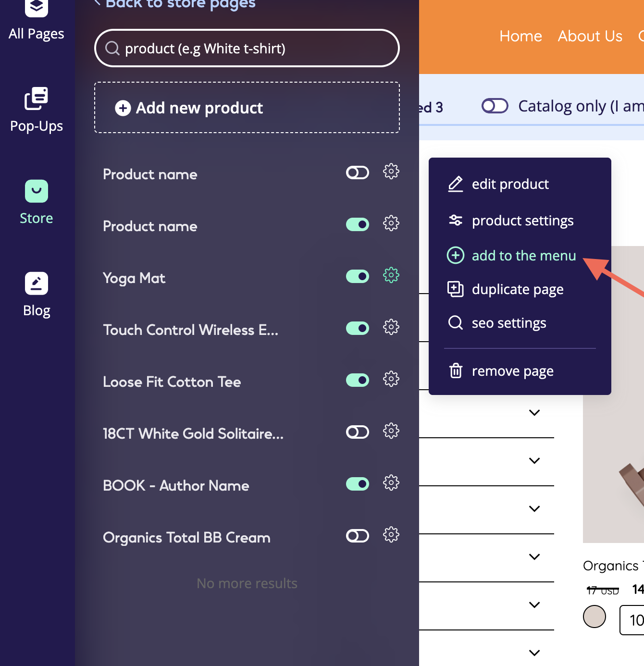
Task: Click the trash icon for remove page
Action: click(x=456, y=370)
